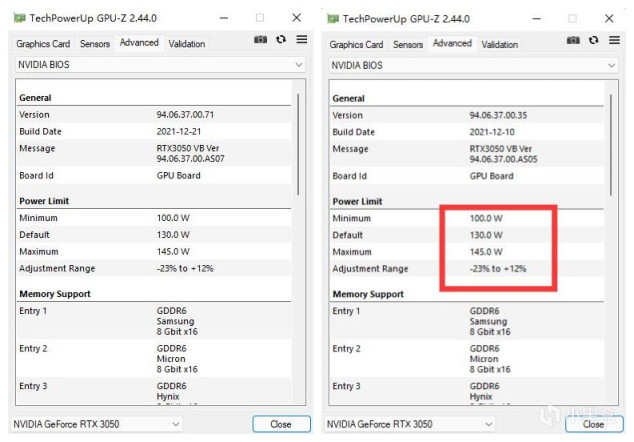Click GPU-Z app icon in right title bar
The image size is (634, 442).
point(333,19)
